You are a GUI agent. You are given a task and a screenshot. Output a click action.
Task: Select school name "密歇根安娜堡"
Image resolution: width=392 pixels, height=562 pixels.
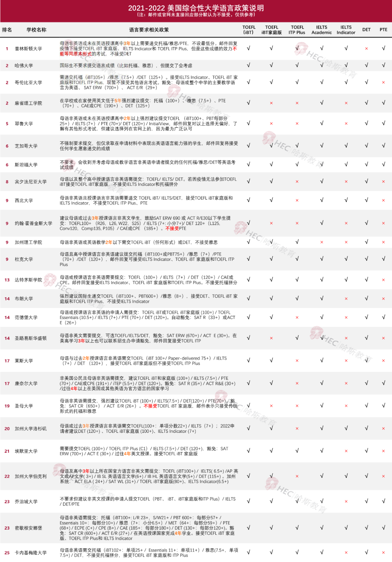tap(28, 528)
